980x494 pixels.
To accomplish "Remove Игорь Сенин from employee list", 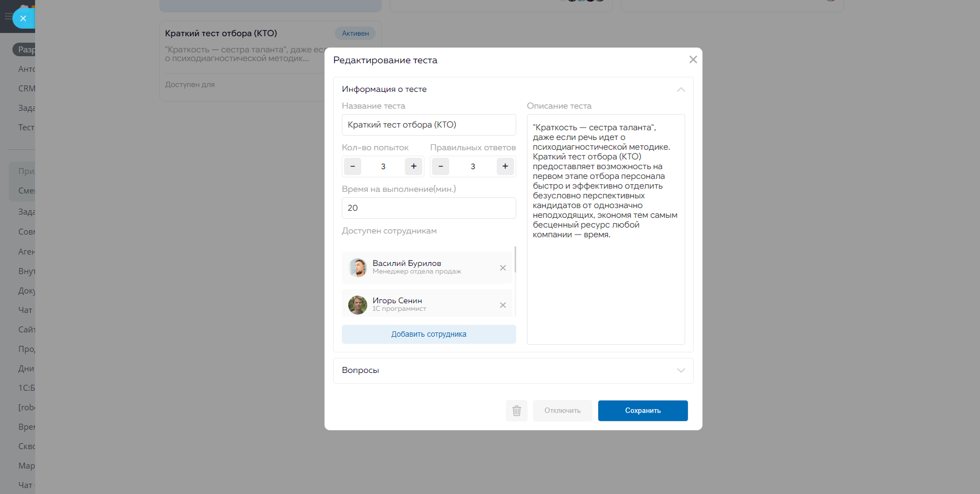I will click(503, 305).
